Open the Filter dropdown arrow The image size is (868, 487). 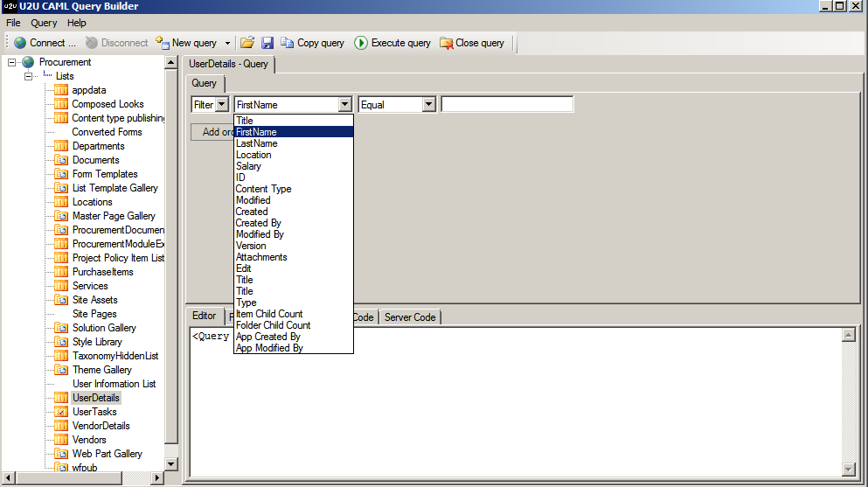coord(222,104)
